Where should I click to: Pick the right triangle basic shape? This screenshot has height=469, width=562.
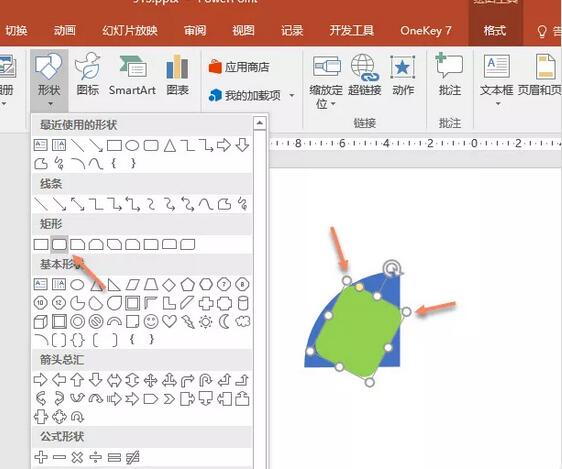114,285
